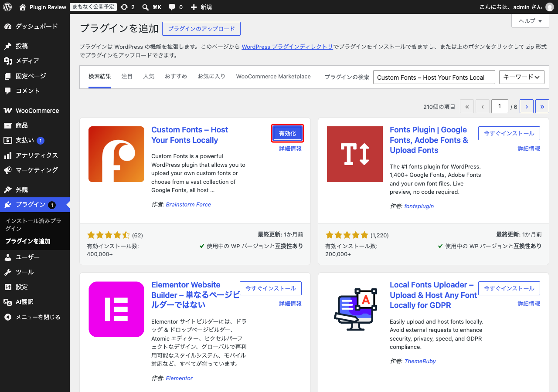Click プラグインのアップロード button
Viewport: 558px width, 392px height.
(x=201, y=29)
